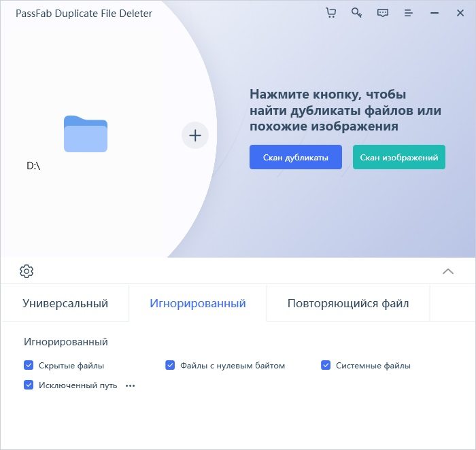Toggle the Исключенный путь checkbox

[29, 385]
